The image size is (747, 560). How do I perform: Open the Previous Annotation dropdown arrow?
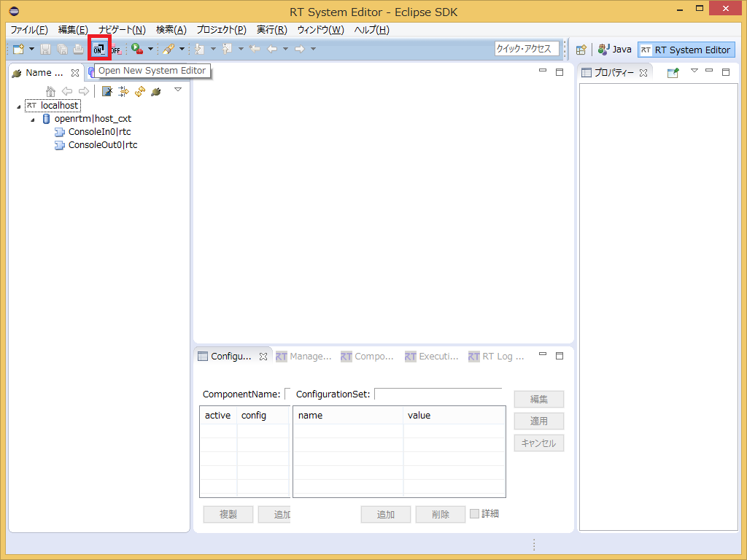[241, 49]
